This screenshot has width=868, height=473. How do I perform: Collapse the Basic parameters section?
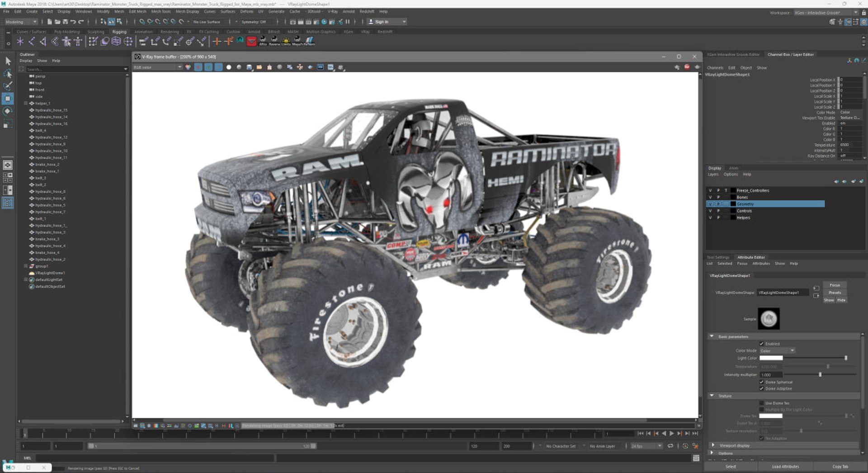(712, 336)
